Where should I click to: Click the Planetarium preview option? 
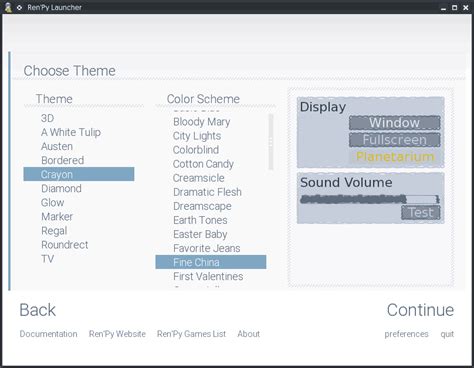coord(395,157)
